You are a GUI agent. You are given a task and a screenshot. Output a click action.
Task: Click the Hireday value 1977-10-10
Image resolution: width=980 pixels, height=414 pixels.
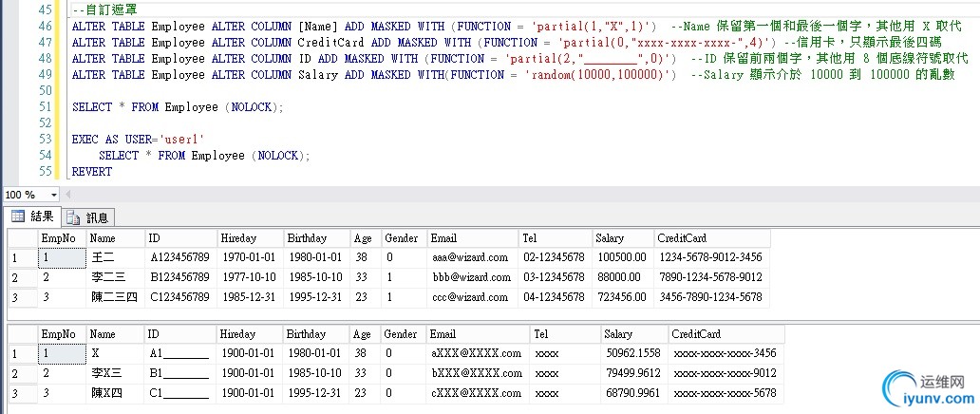[x=250, y=277]
